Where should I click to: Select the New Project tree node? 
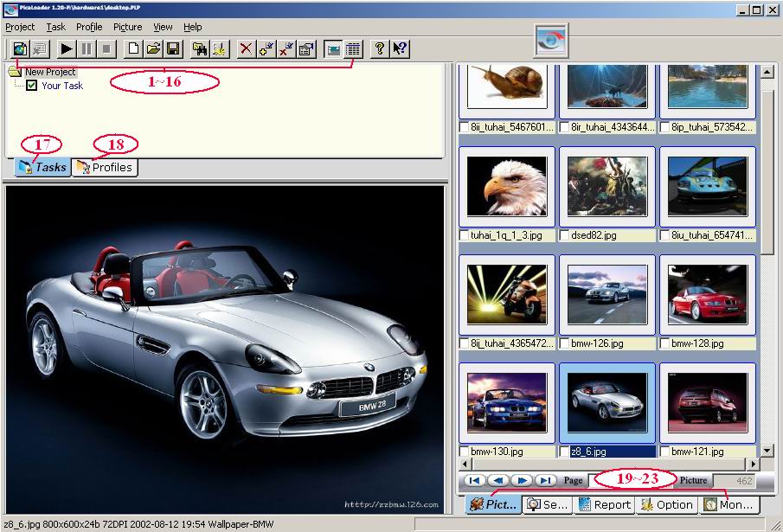tap(49, 72)
